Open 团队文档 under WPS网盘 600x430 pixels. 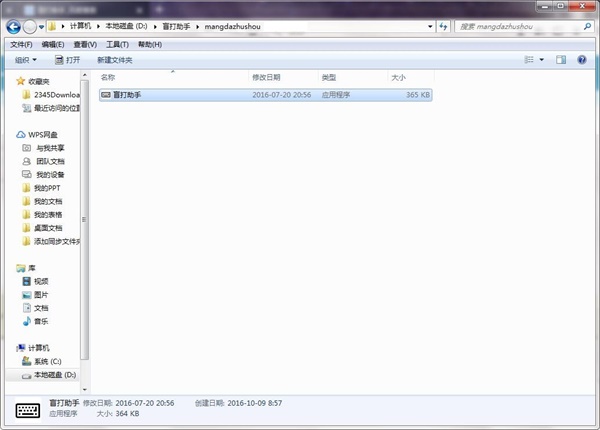click(x=43, y=161)
